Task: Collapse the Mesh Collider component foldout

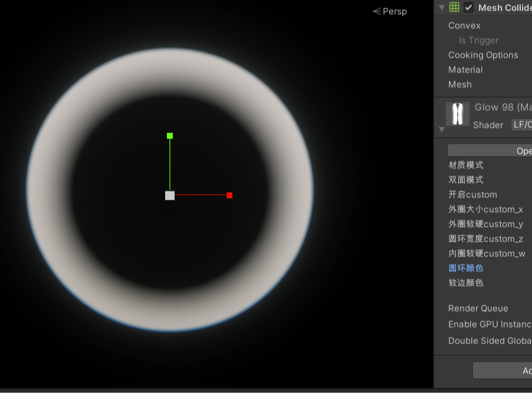Action: click(442, 8)
